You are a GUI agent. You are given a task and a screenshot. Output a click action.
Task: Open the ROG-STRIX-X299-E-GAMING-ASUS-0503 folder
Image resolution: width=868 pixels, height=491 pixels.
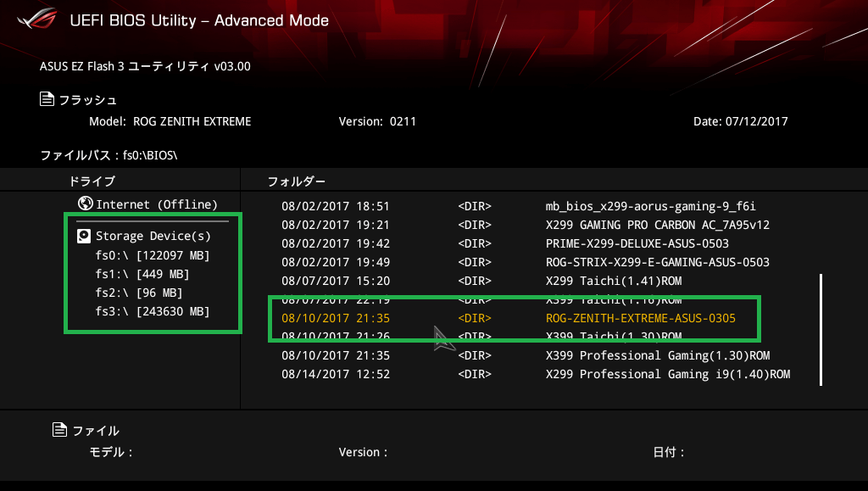tap(657, 262)
